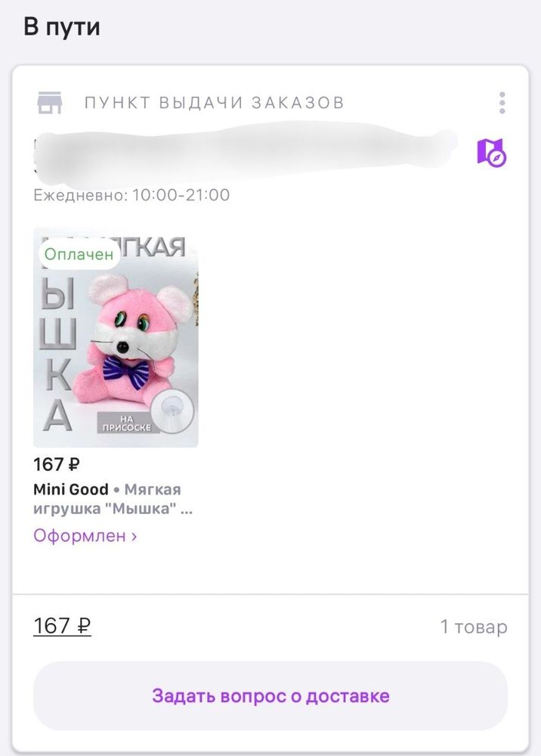Tap the blurred pickup point address

(245, 152)
